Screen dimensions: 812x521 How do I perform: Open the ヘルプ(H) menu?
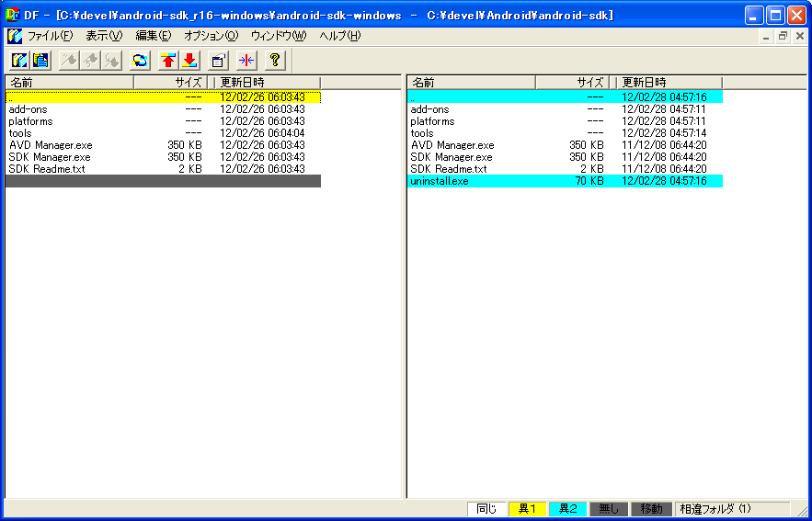click(339, 36)
